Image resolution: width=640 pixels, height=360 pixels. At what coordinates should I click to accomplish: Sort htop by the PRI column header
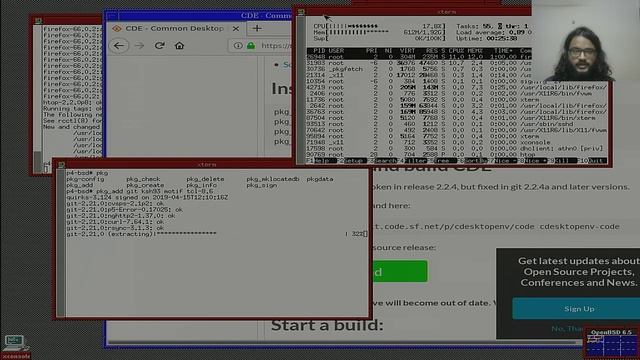pyautogui.click(x=371, y=51)
